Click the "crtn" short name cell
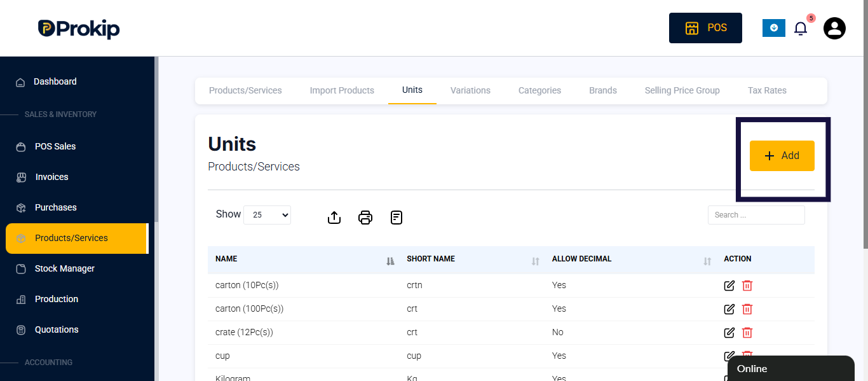Viewport: 868px width, 381px height. 414,285
